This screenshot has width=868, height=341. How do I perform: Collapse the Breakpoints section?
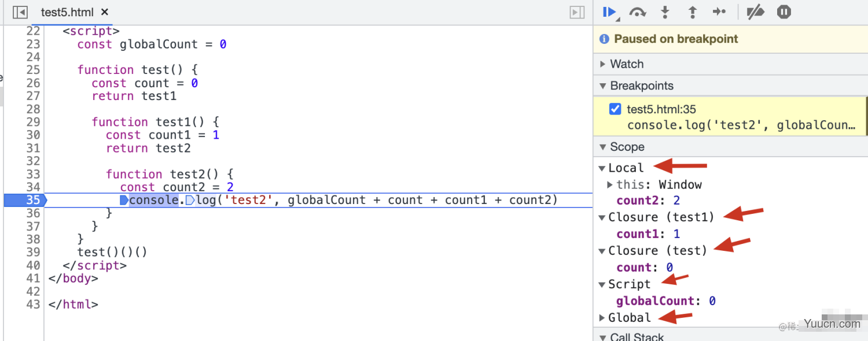pyautogui.click(x=603, y=86)
